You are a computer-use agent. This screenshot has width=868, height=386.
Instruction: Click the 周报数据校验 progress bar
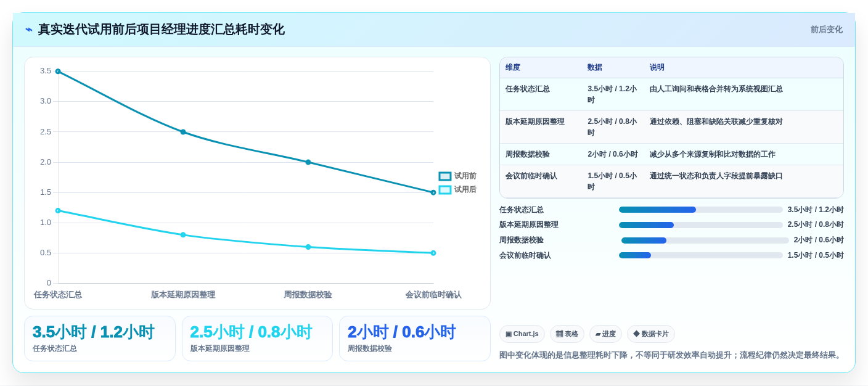click(x=705, y=240)
